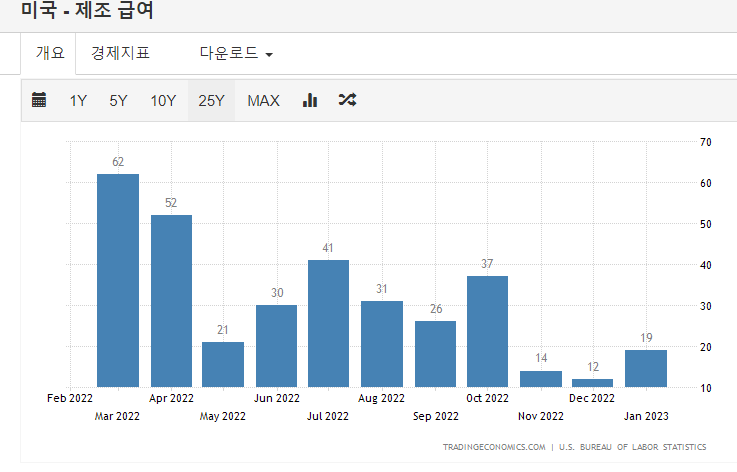Select the MAX time range
The width and height of the screenshot is (737, 472).
point(263,101)
